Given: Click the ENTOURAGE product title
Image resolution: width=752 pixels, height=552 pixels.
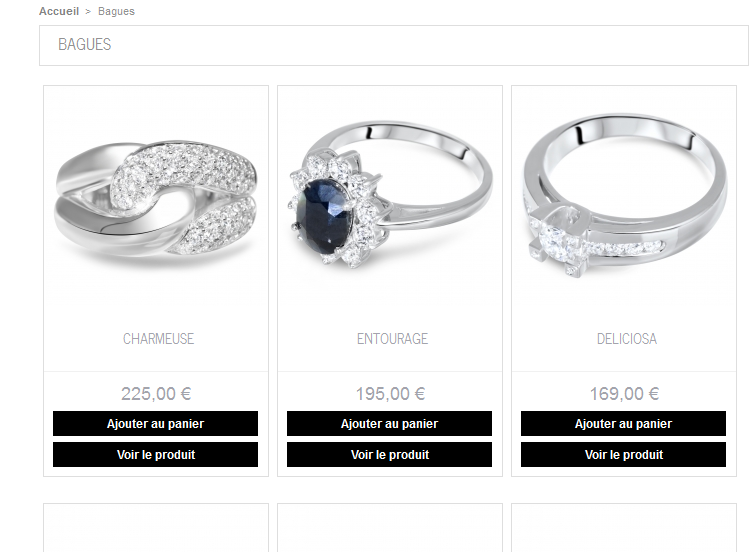Looking at the screenshot, I should (392, 339).
